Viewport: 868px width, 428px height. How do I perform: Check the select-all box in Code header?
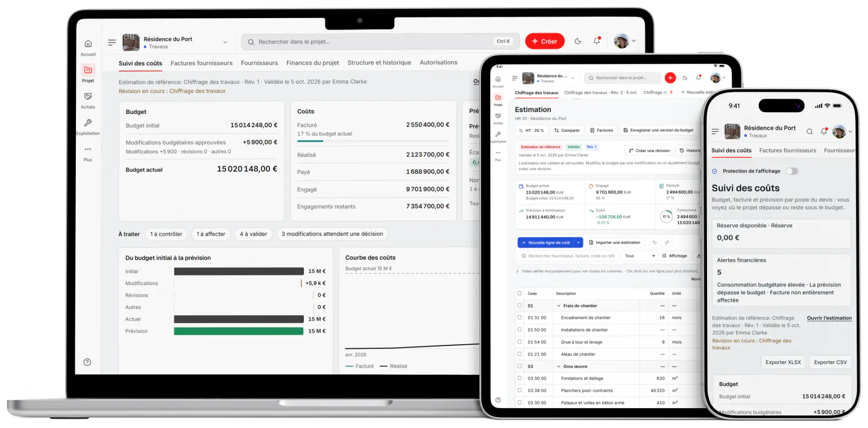click(x=520, y=294)
